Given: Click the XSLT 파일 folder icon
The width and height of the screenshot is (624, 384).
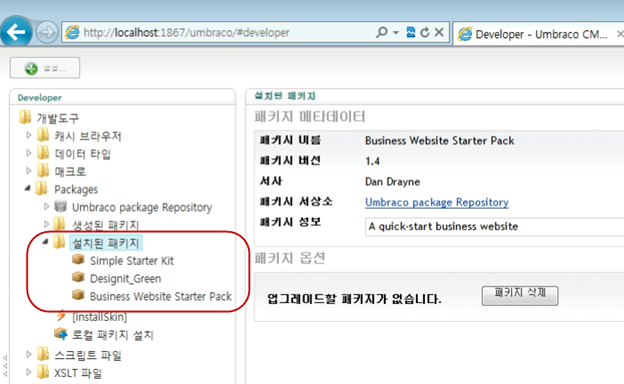Looking at the screenshot, I should click(43, 371).
